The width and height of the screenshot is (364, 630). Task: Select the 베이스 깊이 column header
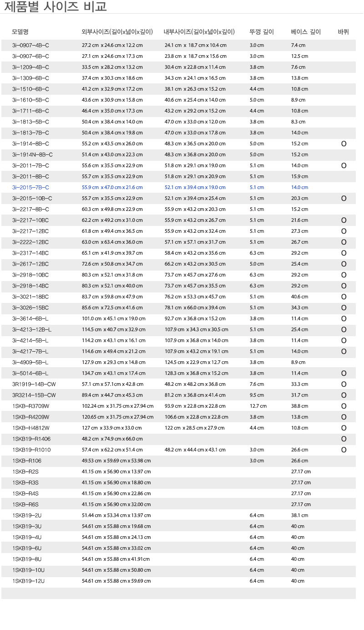[x=306, y=32]
